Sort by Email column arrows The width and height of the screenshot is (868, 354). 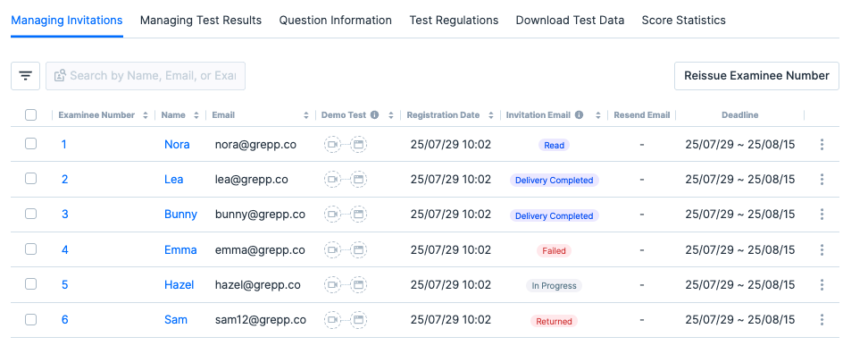pos(306,115)
